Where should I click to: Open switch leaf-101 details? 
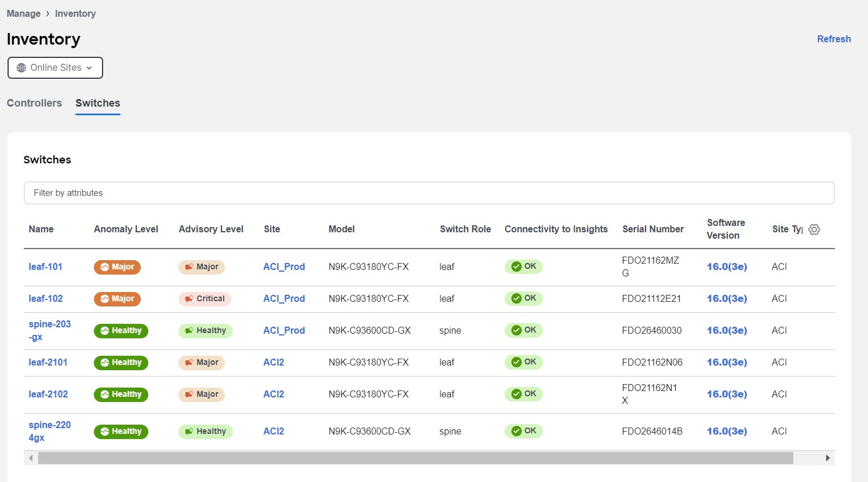pyautogui.click(x=45, y=267)
